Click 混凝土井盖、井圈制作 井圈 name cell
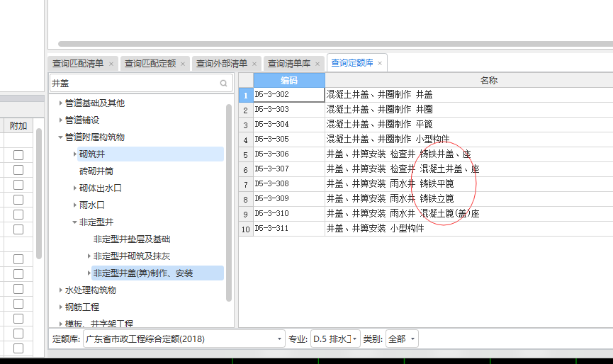 tap(469, 109)
